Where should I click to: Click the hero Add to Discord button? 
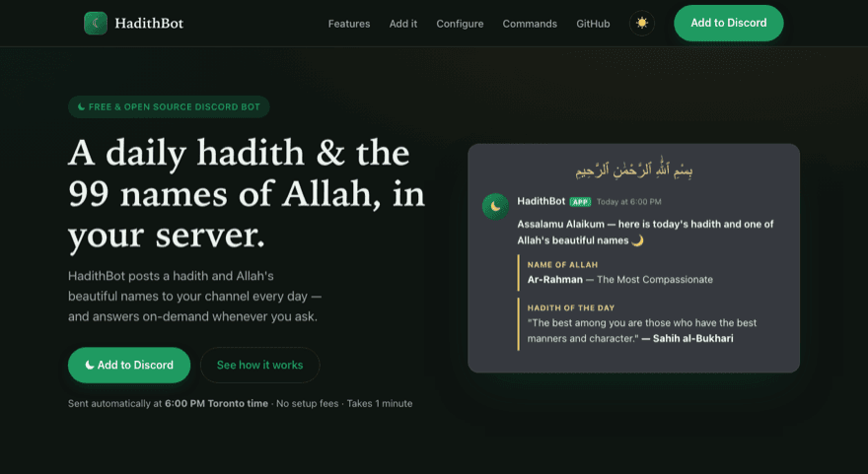tap(129, 365)
